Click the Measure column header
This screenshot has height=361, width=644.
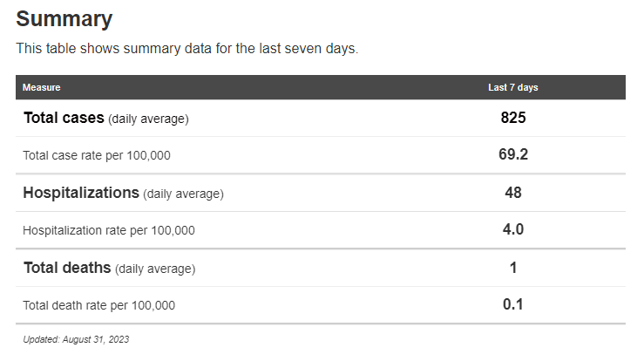(x=41, y=87)
